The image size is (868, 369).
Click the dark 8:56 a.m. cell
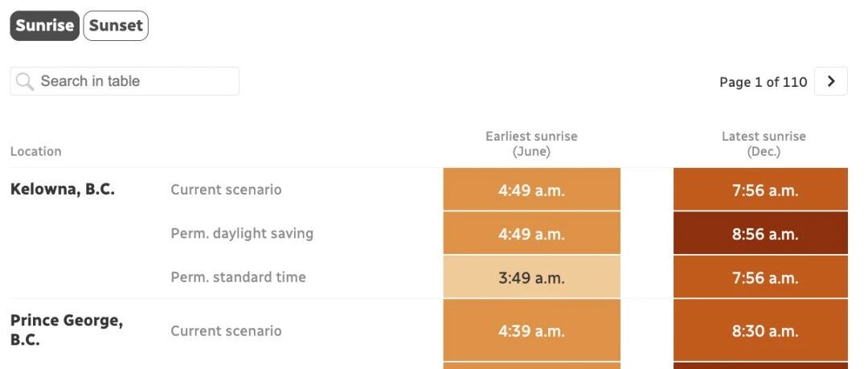point(760,233)
